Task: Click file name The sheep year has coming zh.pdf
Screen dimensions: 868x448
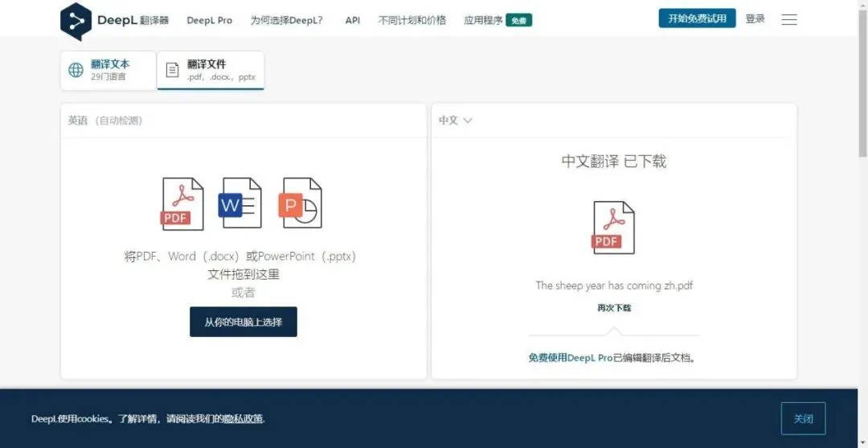Action: 614,286
